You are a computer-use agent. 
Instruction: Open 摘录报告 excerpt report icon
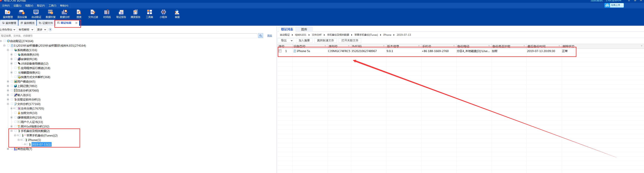click(135, 14)
